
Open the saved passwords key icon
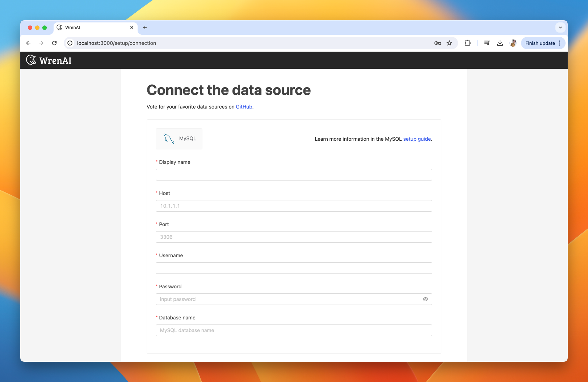438,43
